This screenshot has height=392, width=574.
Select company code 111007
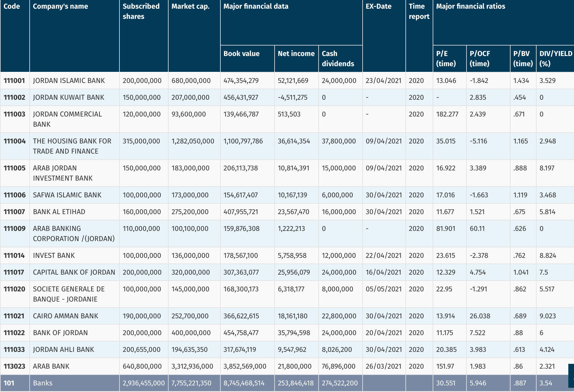[14, 212]
